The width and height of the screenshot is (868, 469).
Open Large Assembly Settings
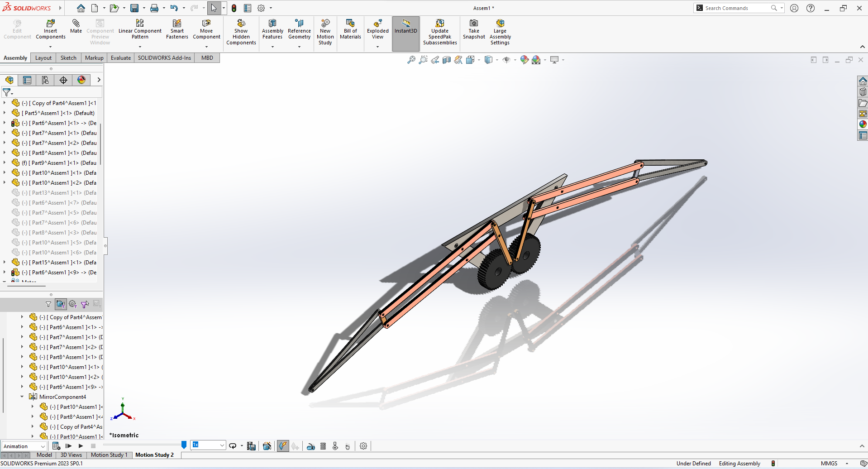500,32
